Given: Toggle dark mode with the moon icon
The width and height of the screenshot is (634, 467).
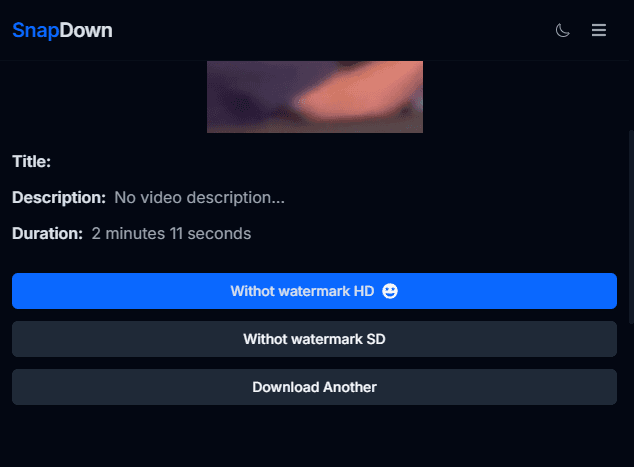Looking at the screenshot, I should [x=563, y=31].
